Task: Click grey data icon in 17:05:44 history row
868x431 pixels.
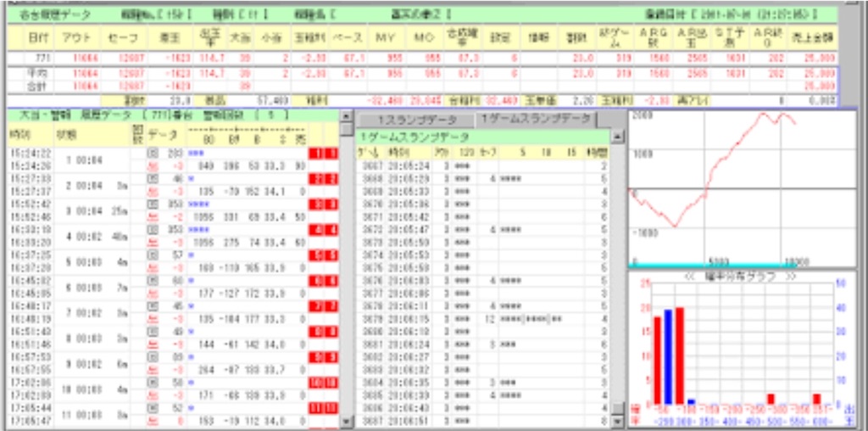Action: [151, 408]
